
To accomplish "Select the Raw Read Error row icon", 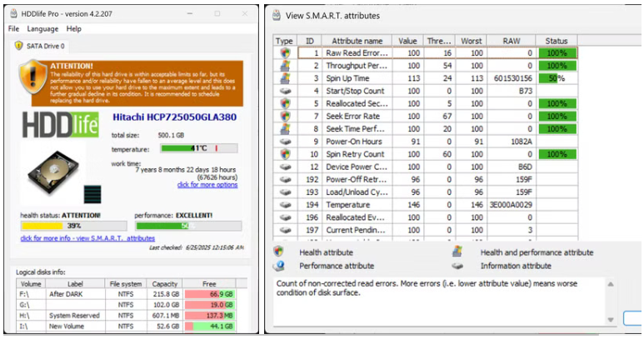I will point(285,52).
